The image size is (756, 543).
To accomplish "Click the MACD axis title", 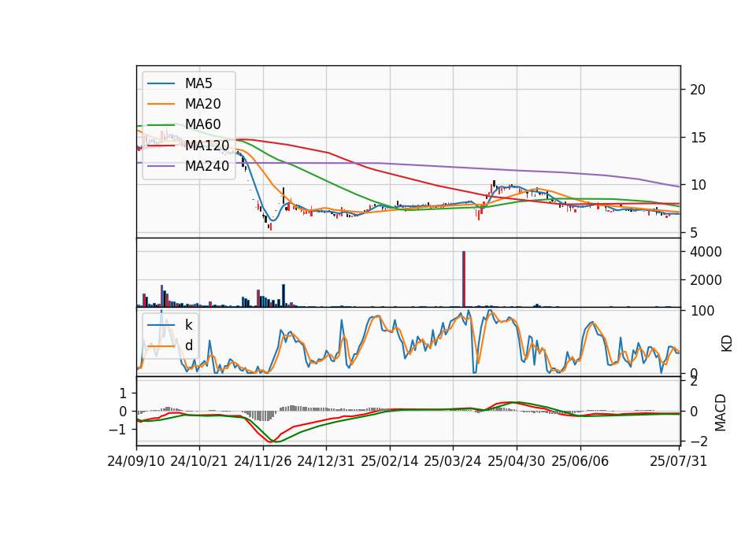I will pyautogui.click(x=721, y=412).
